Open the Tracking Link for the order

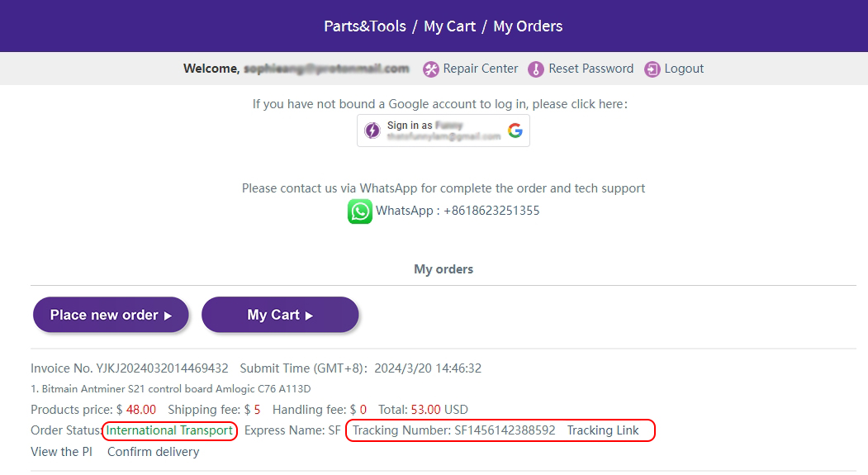[x=603, y=430]
